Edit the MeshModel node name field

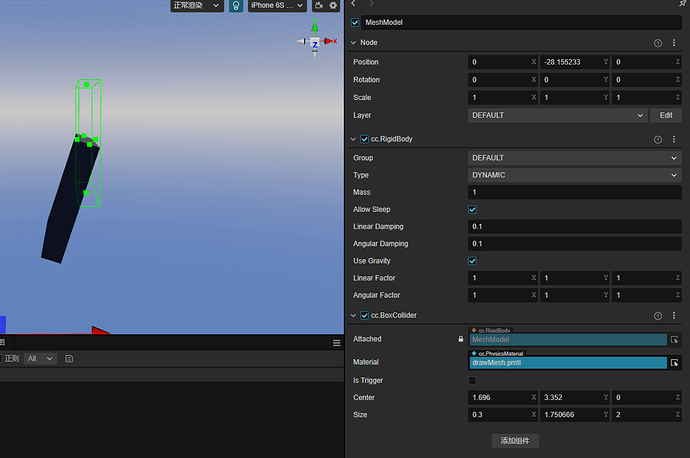click(521, 22)
